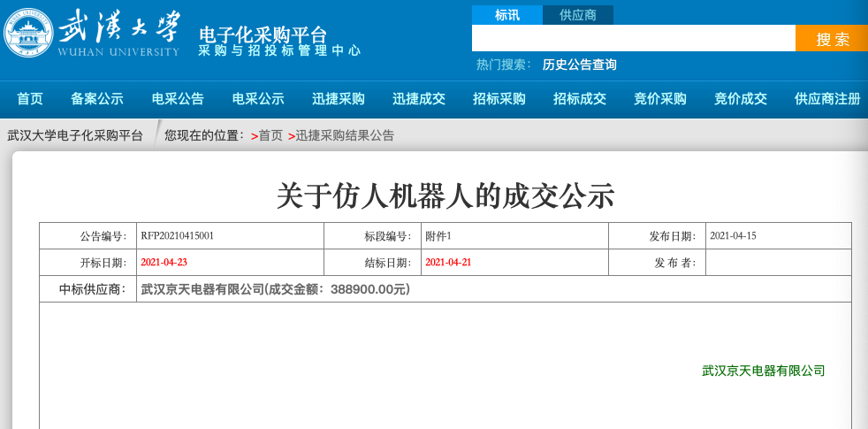Click the orange 搜索 button
The height and width of the screenshot is (429, 868).
coord(832,38)
